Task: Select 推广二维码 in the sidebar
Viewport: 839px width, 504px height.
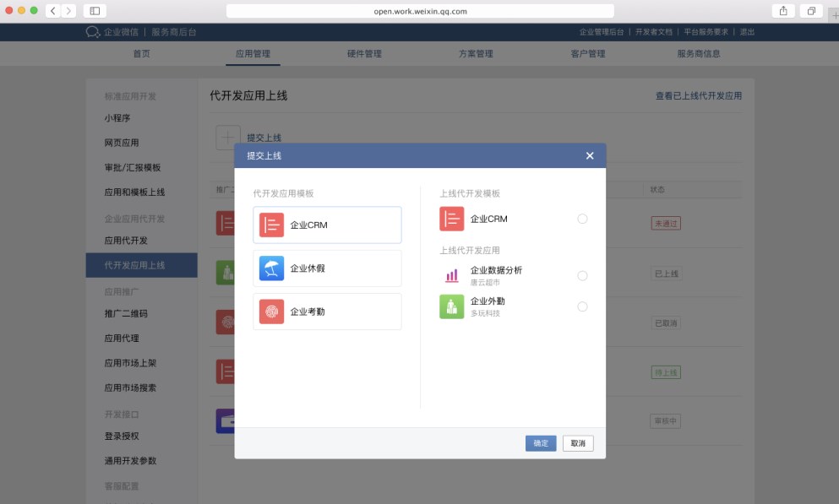Action: pyautogui.click(x=126, y=313)
